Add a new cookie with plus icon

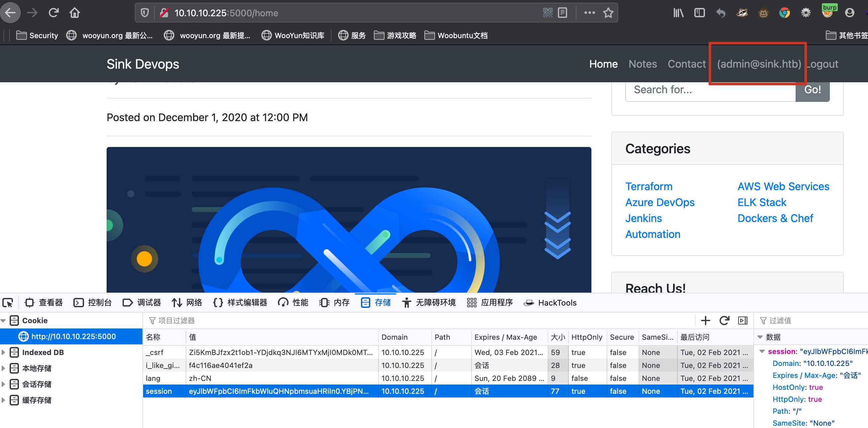(x=705, y=320)
